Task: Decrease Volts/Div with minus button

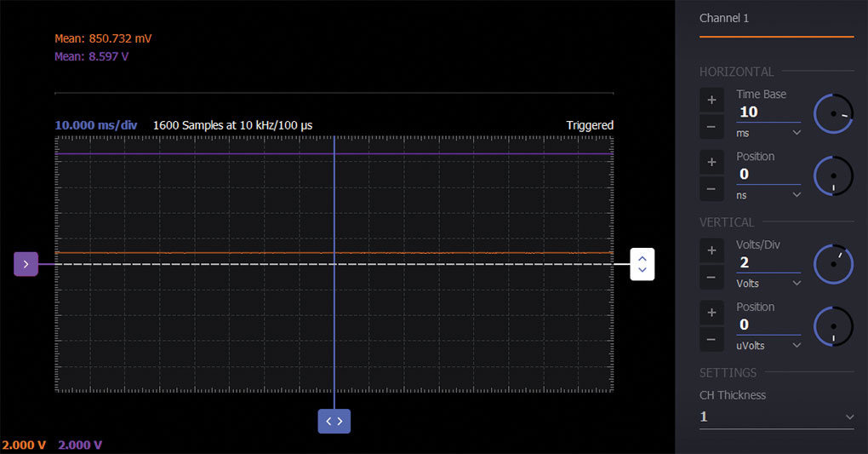Action: click(712, 277)
